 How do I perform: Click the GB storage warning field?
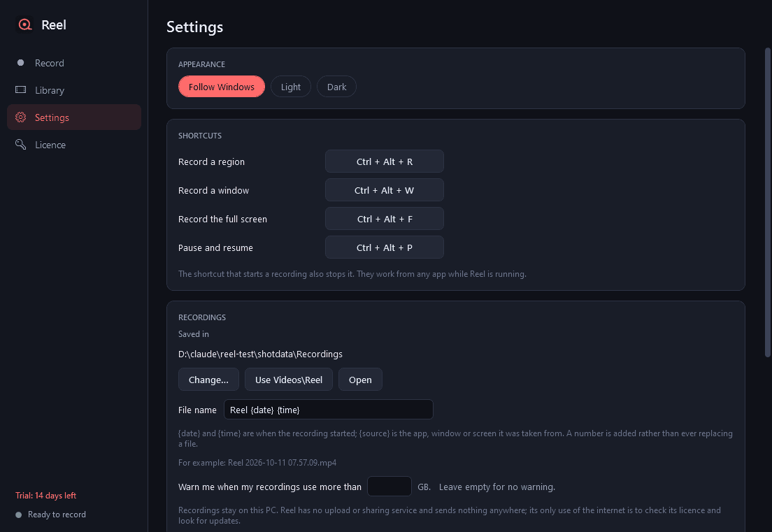pyautogui.click(x=389, y=487)
